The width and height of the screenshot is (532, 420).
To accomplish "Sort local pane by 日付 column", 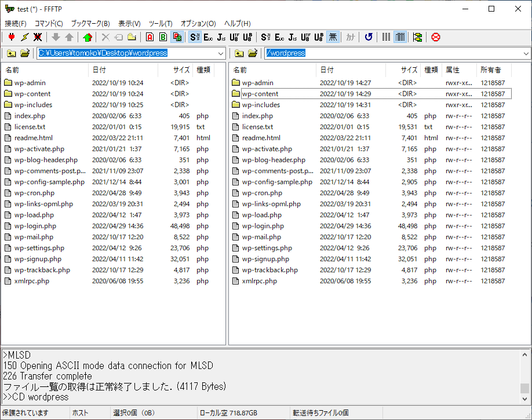I will tap(123, 70).
